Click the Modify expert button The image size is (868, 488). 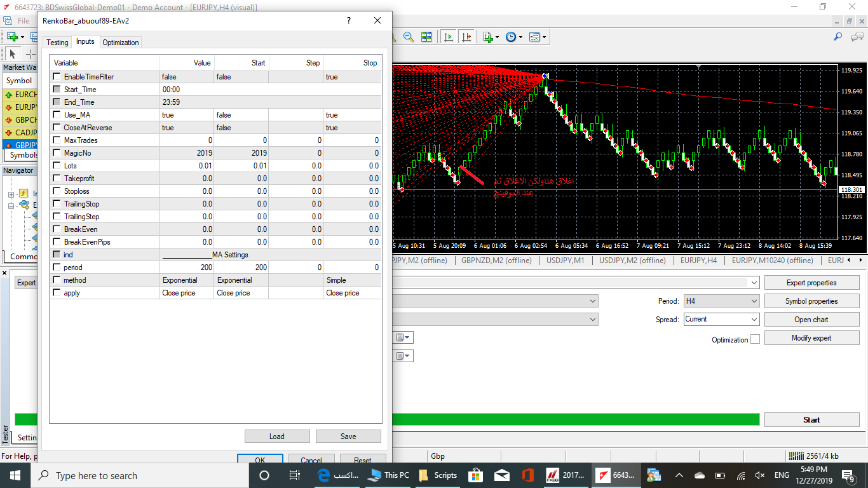point(811,338)
